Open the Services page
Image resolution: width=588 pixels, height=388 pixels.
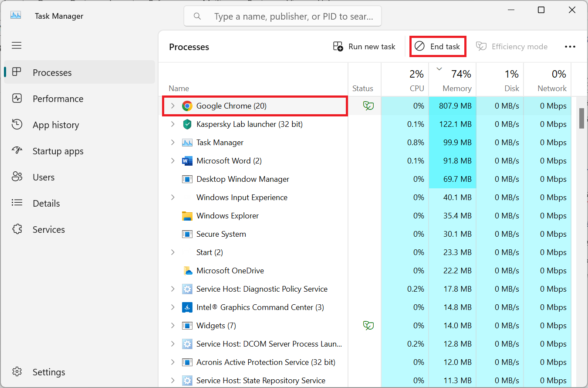coord(79,229)
